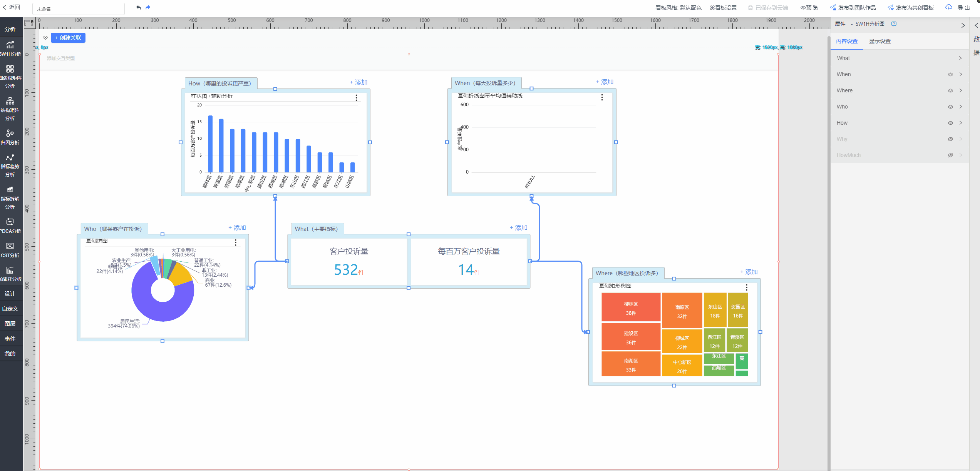The height and width of the screenshot is (471, 980).
Task: Show the Why row via its eye icon
Action: click(950, 139)
